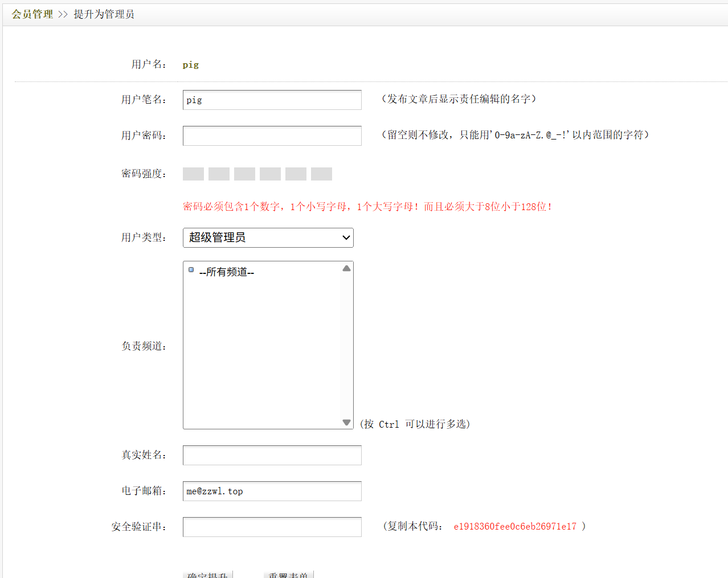This screenshot has height=578, width=728.
Task: Focus the 安全验证串 input field
Action: point(272,527)
